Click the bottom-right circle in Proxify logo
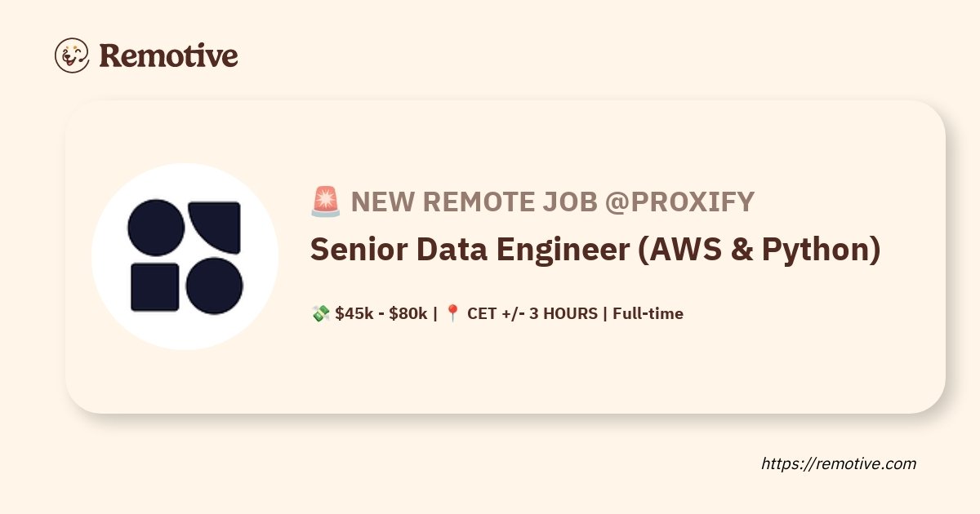 click(x=215, y=286)
